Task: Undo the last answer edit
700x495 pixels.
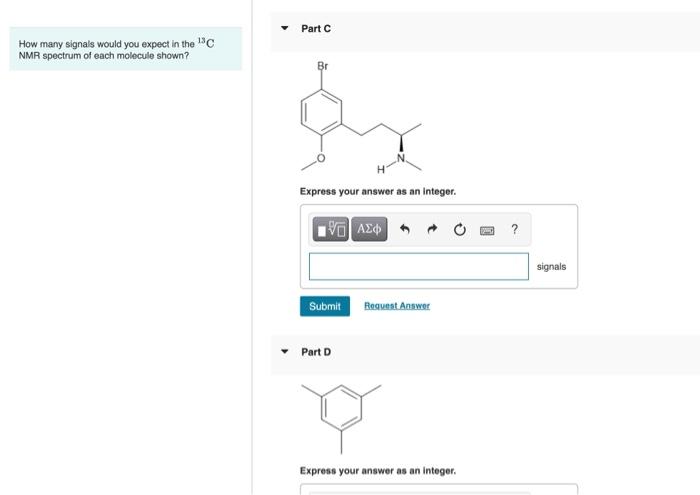Action: (404, 229)
